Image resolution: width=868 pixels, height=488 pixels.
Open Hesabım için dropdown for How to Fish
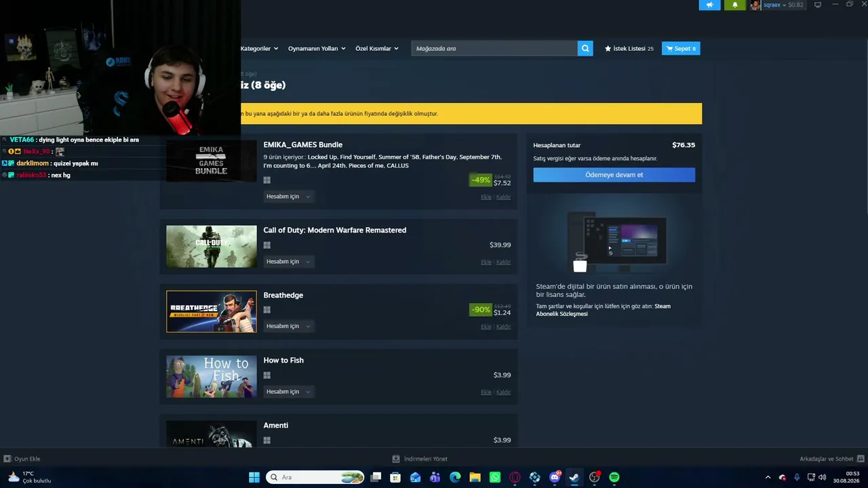tap(288, 392)
